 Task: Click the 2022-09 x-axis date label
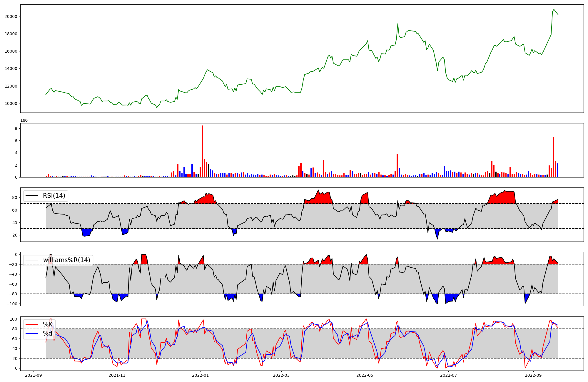click(533, 375)
